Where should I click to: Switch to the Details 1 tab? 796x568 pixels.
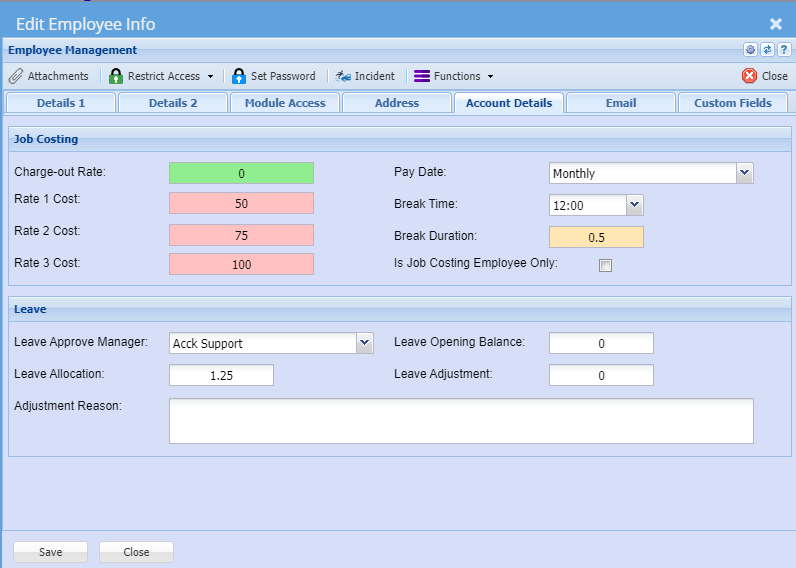point(61,103)
